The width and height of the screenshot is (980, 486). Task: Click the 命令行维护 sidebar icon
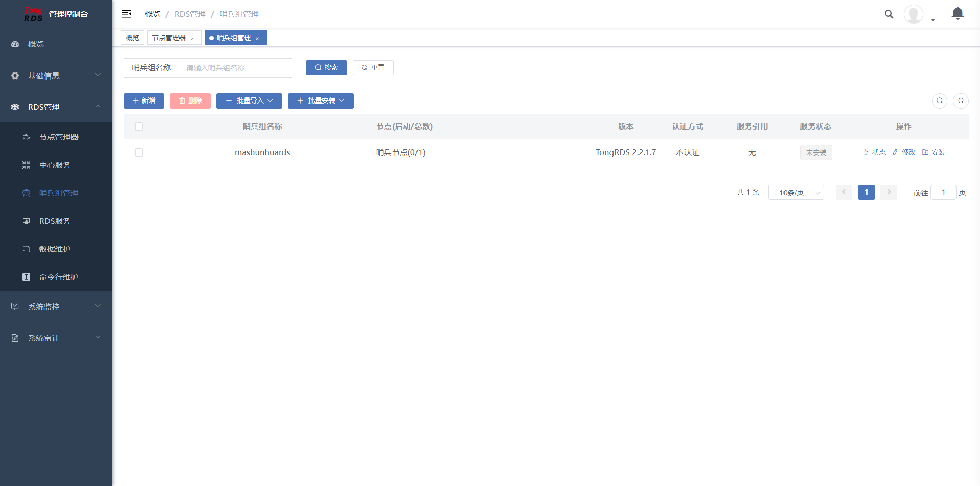pyautogui.click(x=27, y=277)
